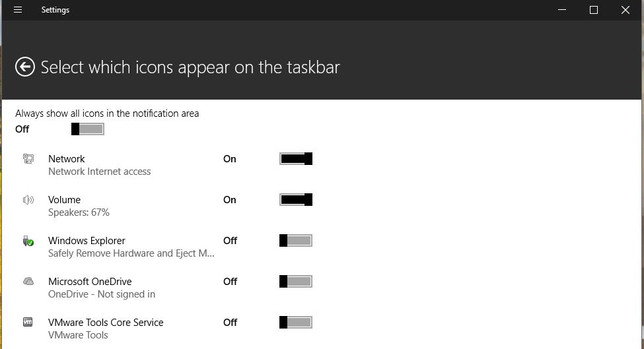This screenshot has height=349, width=644.
Task: Close the Settings window
Action: (625, 10)
